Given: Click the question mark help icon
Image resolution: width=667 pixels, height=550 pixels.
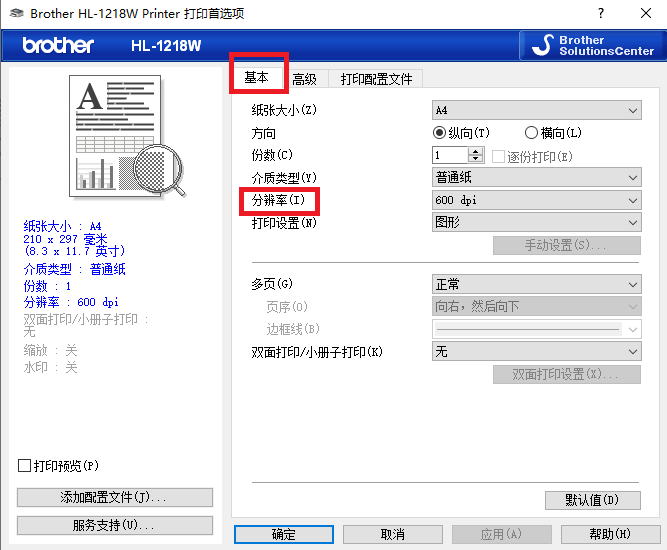Looking at the screenshot, I should pyautogui.click(x=601, y=13).
